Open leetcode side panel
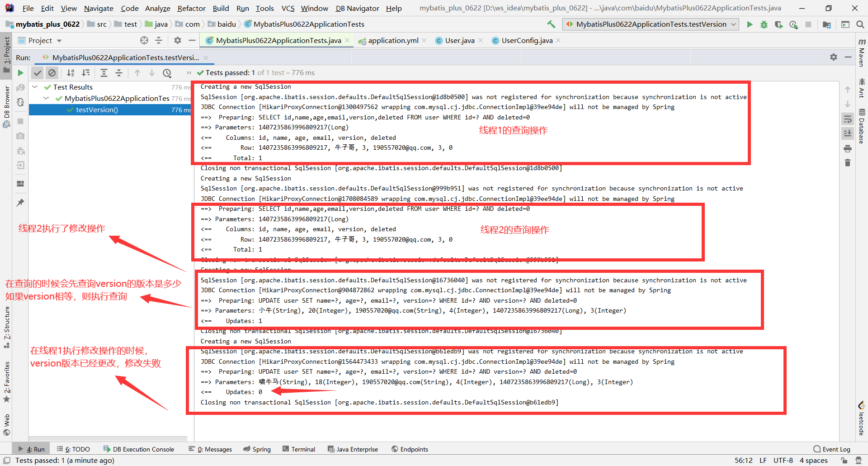The height and width of the screenshot is (466, 868). pyautogui.click(x=862, y=418)
